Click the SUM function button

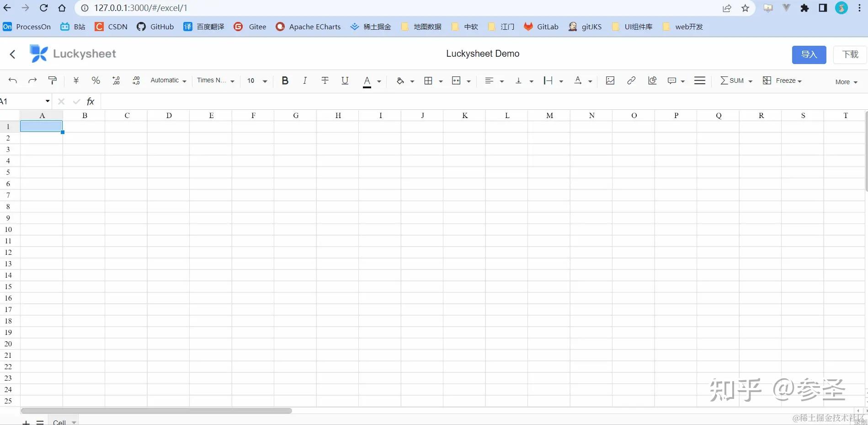[x=733, y=81]
